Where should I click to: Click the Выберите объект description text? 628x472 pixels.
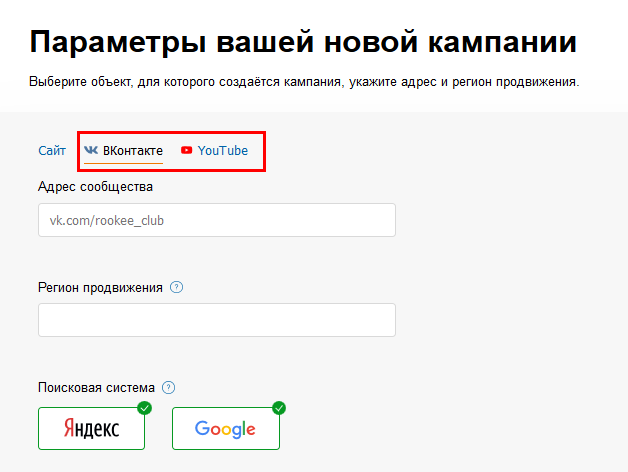(x=304, y=82)
